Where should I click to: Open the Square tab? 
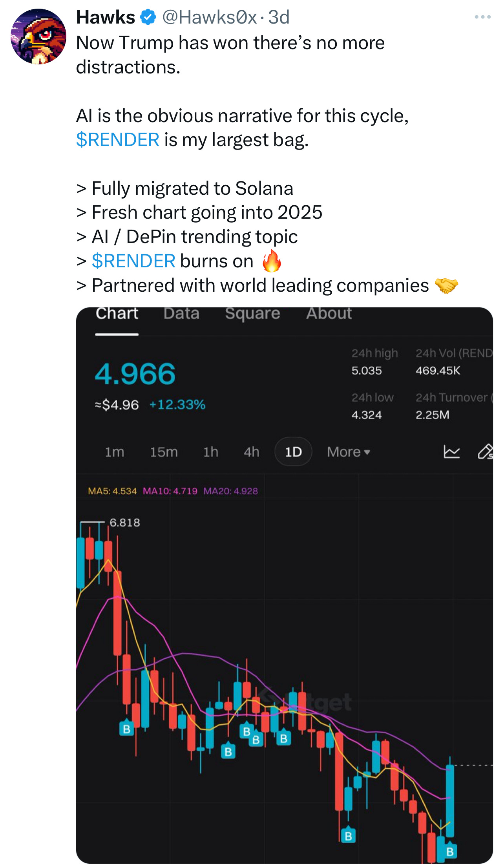pyautogui.click(x=252, y=313)
